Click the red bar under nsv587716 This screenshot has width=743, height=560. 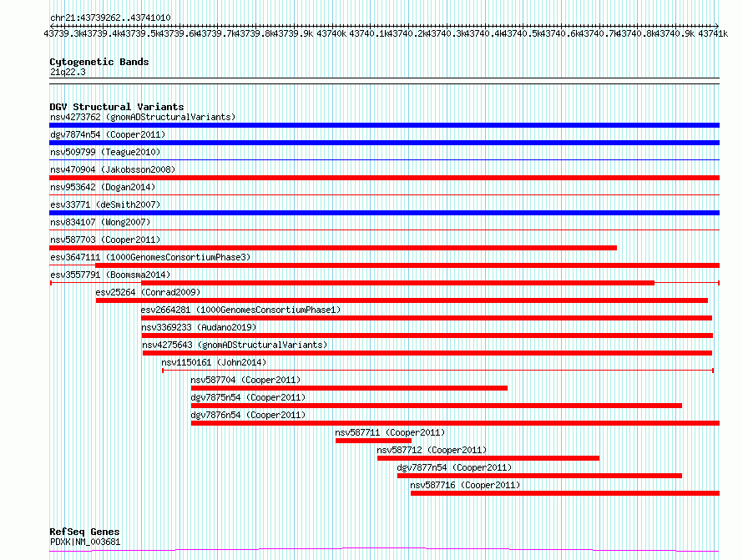pos(565,493)
